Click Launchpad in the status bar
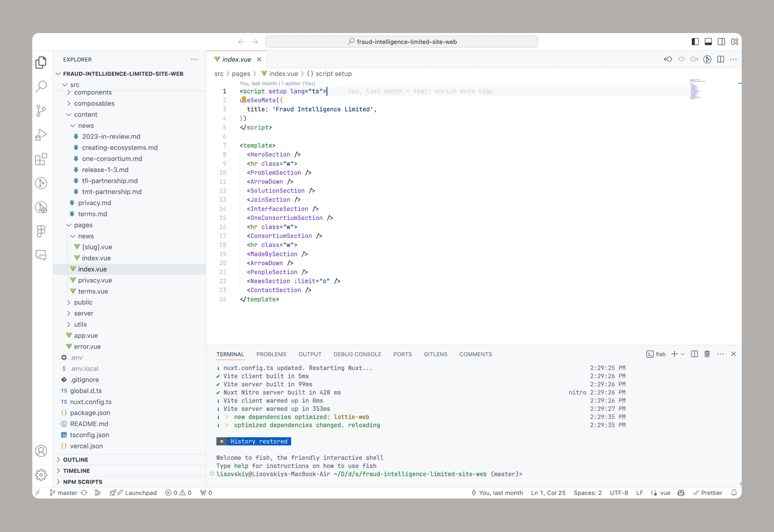 tap(133, 493)
